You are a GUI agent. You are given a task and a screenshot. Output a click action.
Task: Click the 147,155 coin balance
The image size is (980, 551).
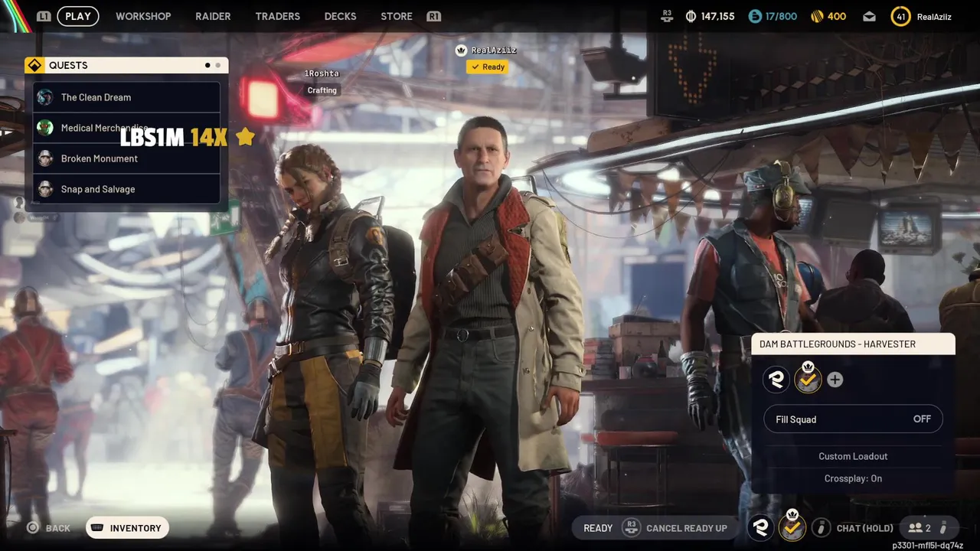[717, 16]
